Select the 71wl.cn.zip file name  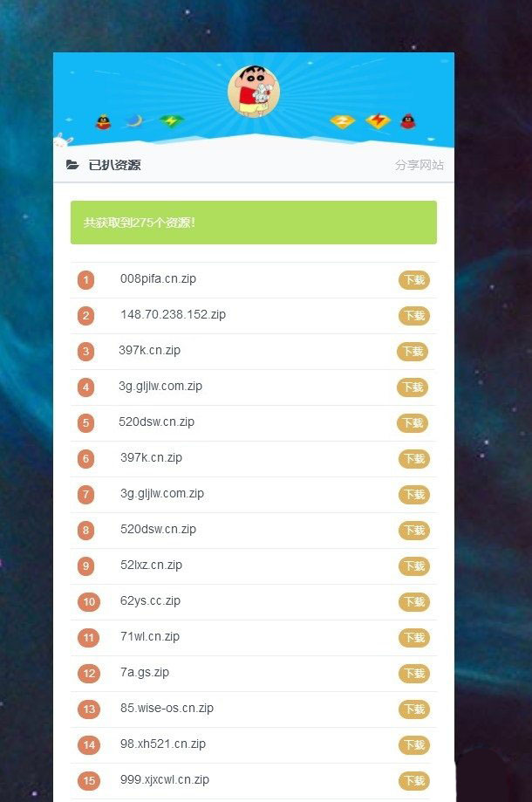click(150, 637)
